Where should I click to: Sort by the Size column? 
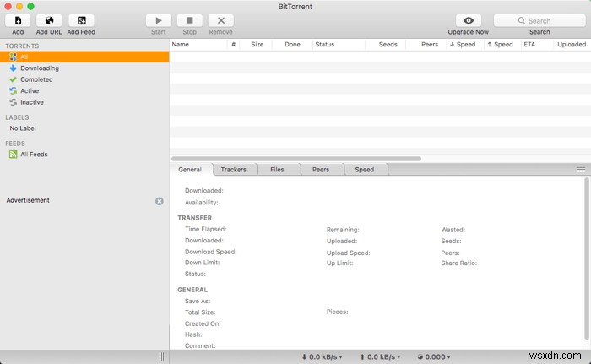(x=257, y=45)
